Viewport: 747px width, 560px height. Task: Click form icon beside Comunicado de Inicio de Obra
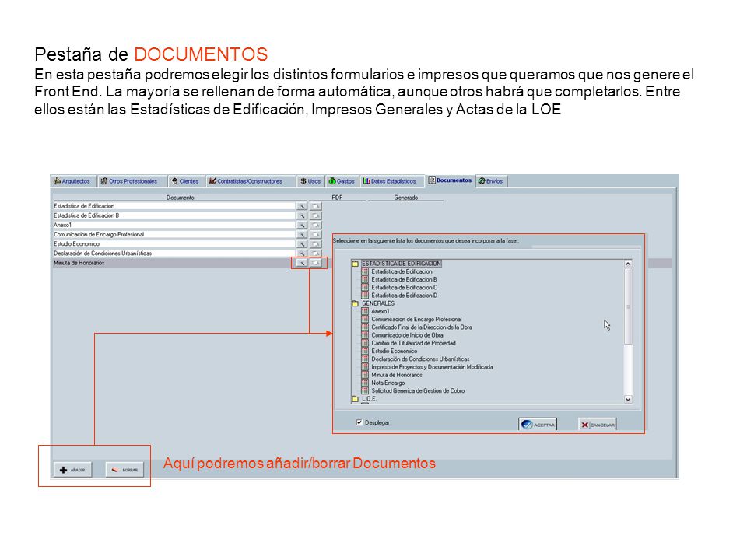(x=365, y=335)
